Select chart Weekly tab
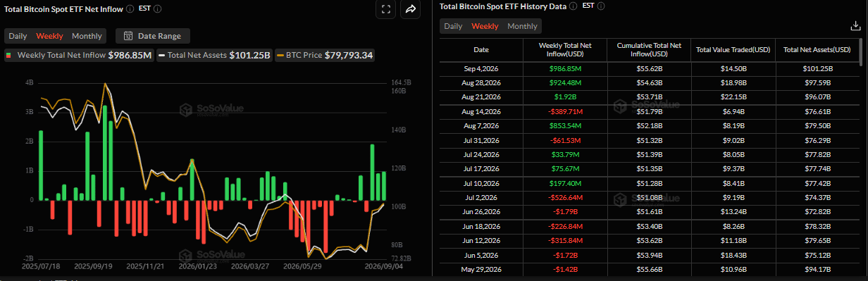The height and width of the screenshot is (281, 868). tap(49, 36)
